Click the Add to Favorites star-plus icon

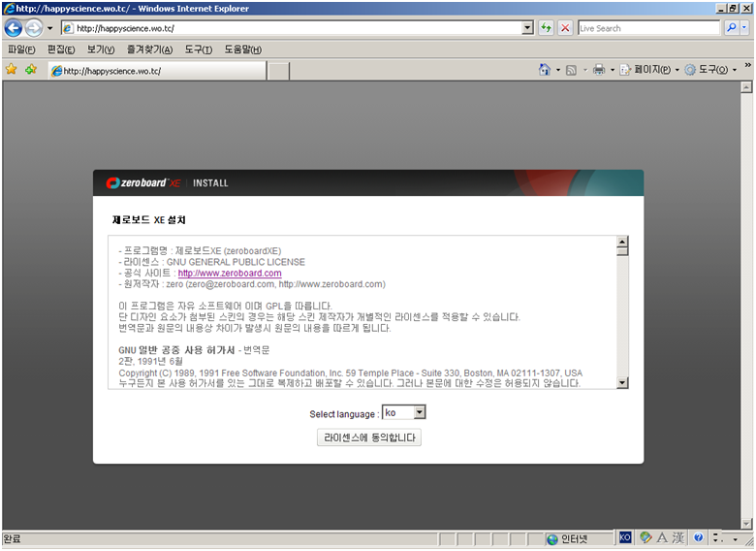[31, 70]
